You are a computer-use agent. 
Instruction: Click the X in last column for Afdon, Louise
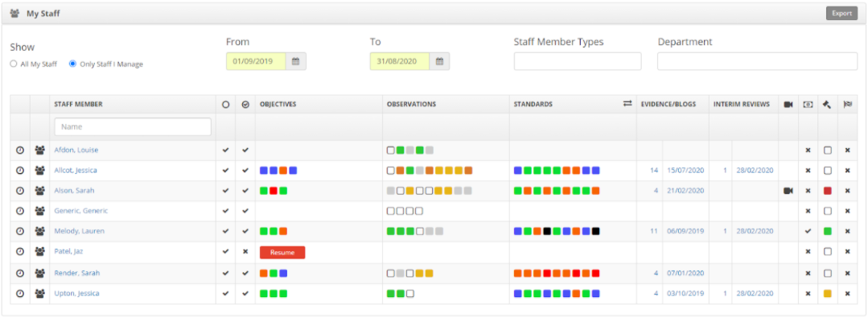point(848,150)
